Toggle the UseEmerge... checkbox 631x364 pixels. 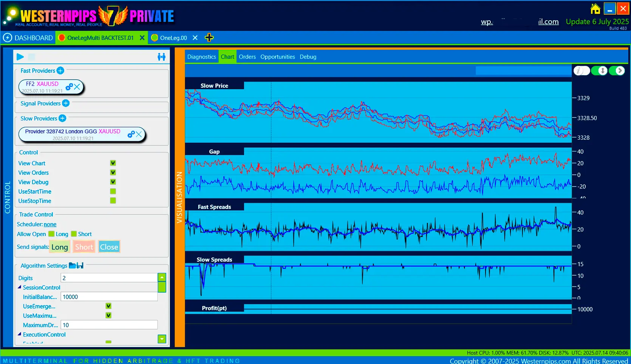108,306
